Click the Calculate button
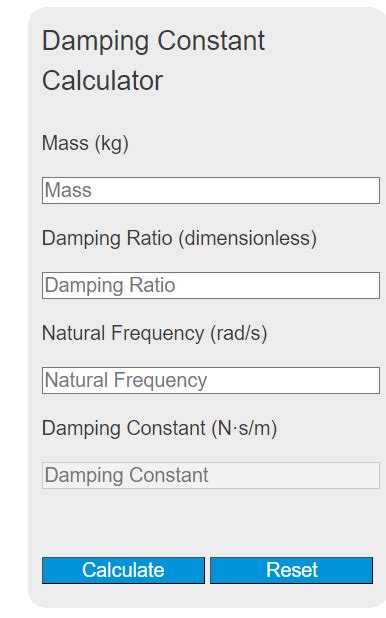This screenshot has height=618, width=386. [x=123, y=570]
